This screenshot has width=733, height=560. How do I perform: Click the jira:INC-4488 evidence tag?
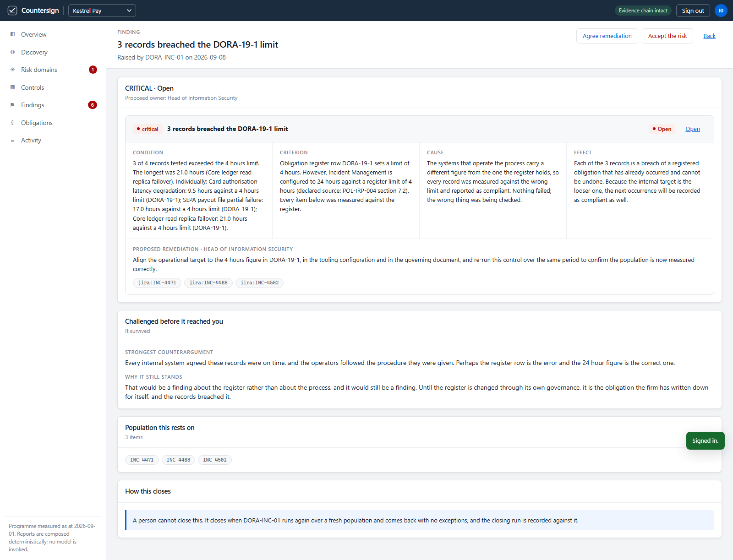pyautogui.click(x=208, y=283)
